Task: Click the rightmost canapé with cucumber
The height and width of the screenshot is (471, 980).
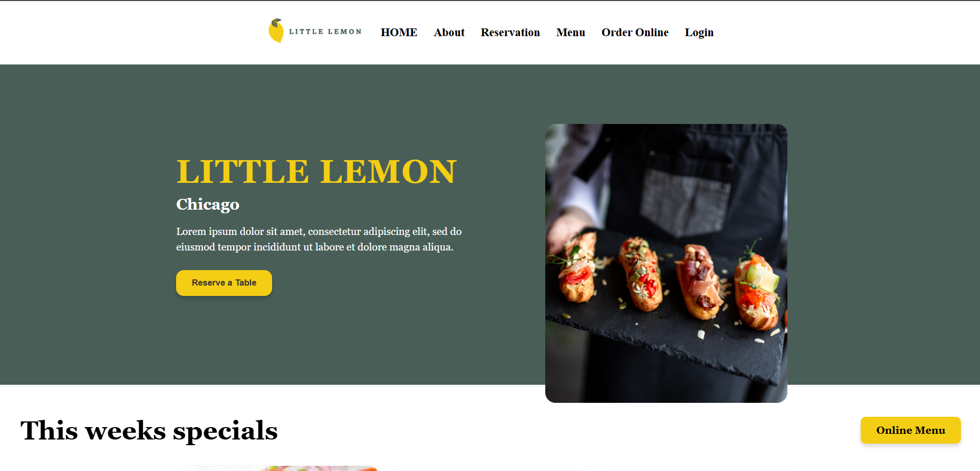Action: [x=757, y=292]
